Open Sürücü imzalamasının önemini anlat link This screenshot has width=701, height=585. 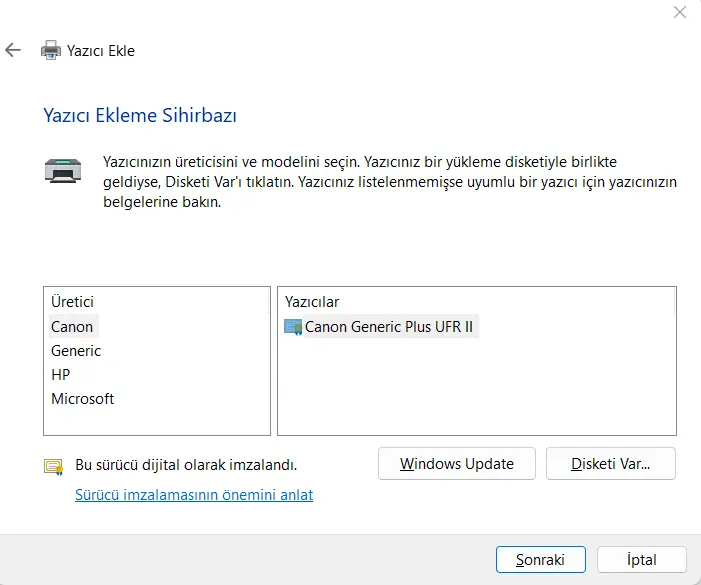point(194,495)
